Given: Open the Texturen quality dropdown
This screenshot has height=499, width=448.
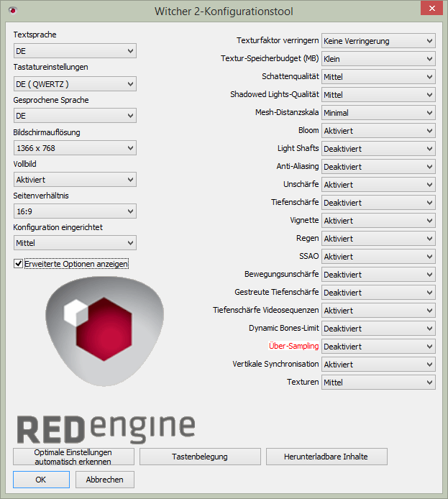Looking at the screenshot, I should point(378,383).
